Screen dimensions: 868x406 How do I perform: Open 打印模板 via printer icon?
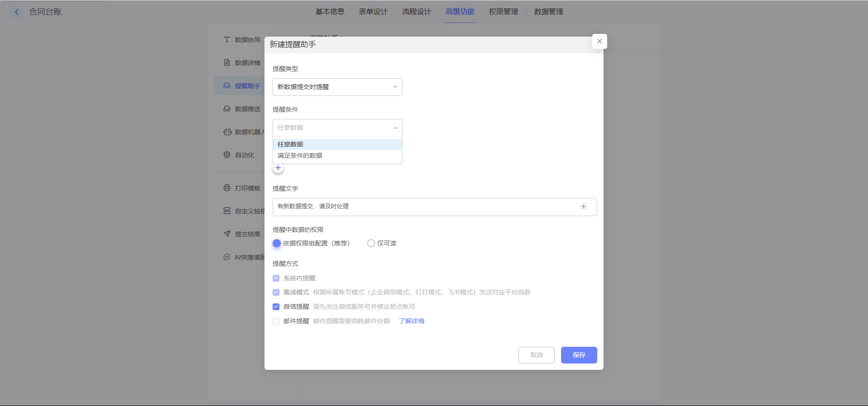(227, 188)
